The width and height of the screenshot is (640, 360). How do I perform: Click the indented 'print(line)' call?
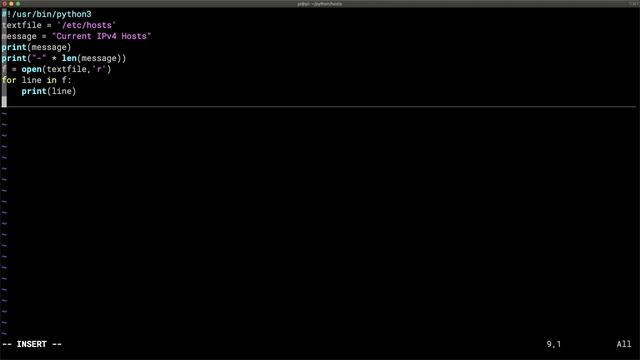[49, 91]
